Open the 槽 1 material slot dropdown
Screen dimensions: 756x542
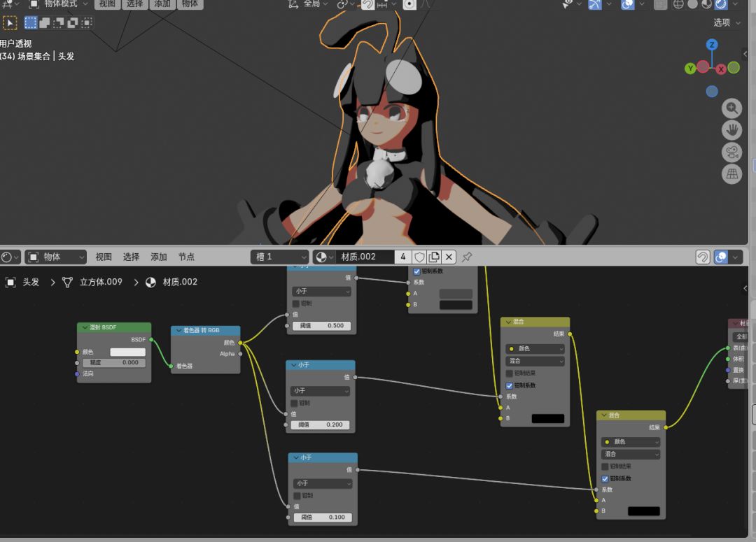point(279,257)
